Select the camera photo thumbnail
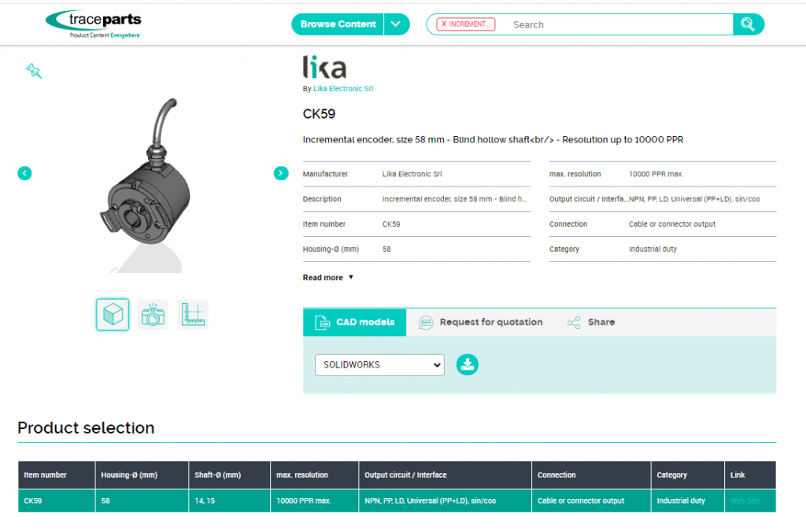806x532 pixels. (x=153, y=314)
